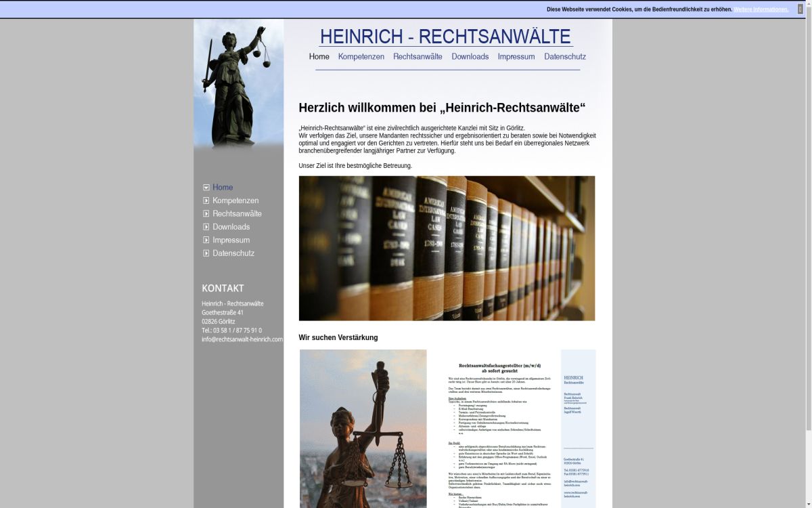The image size is (812, 508).
Task: Click the law books photo
Action: (x=447, y=248)
